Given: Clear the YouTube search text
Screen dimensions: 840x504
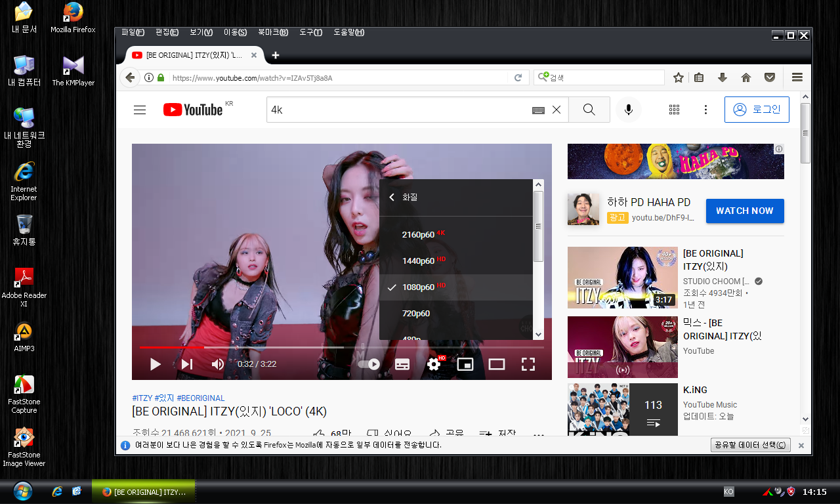Looking at the screenshot, I should (556, 110).
